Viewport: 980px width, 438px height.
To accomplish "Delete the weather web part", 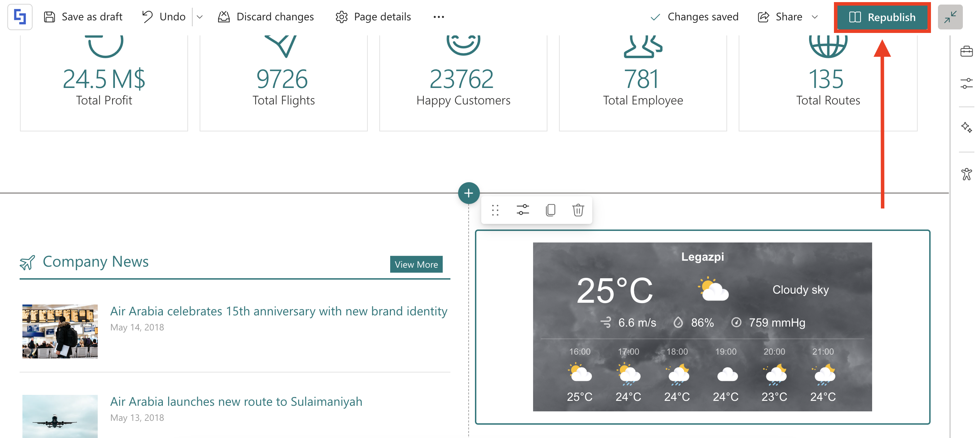I will (x=578, y=210).
